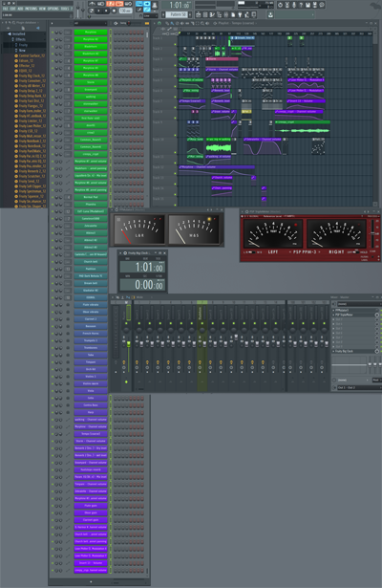
Task: Click the Control Surface_12 plugin in the browser
Action: coord(32,55)
